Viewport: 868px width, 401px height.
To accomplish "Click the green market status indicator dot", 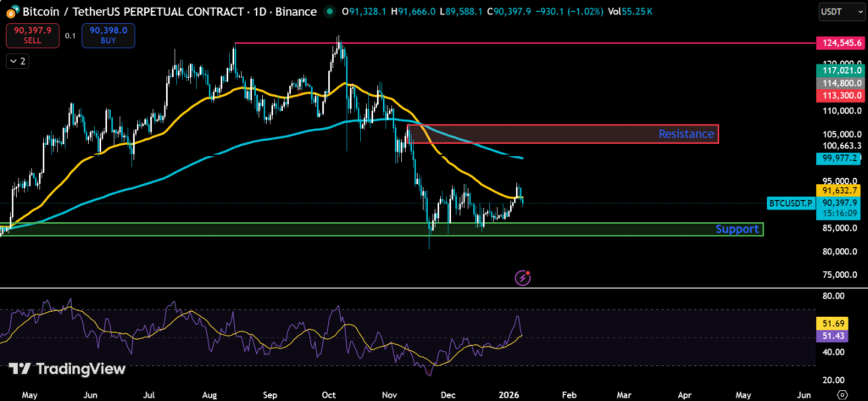I will [329, 12].
